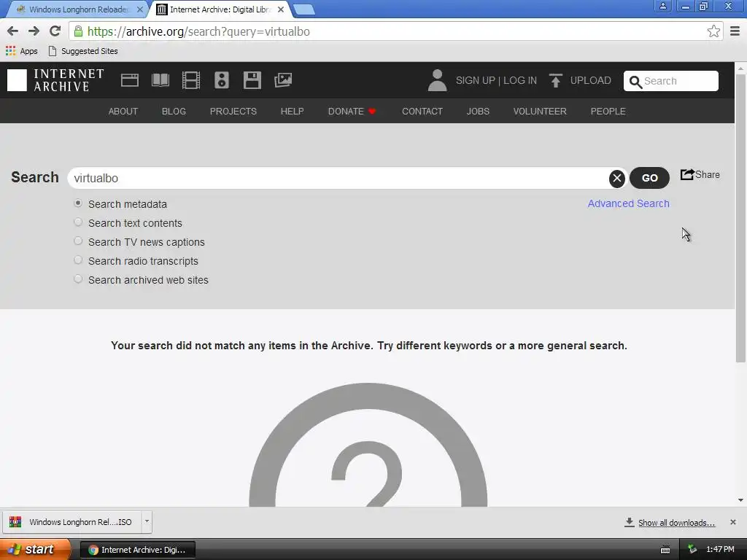Select Search text contents option
This screenshot has height=560, width=747.
78,222
